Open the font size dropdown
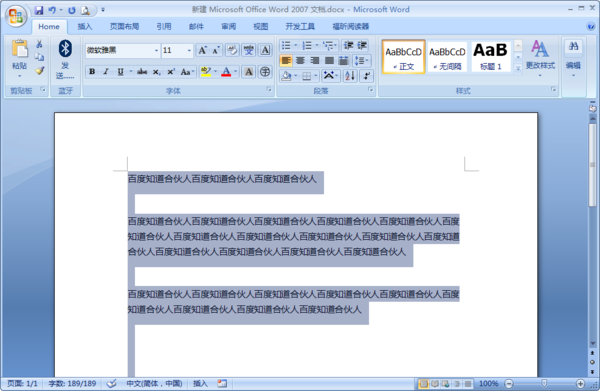The width and height of the screenshot is (600, 391). [x=189, y=51]
